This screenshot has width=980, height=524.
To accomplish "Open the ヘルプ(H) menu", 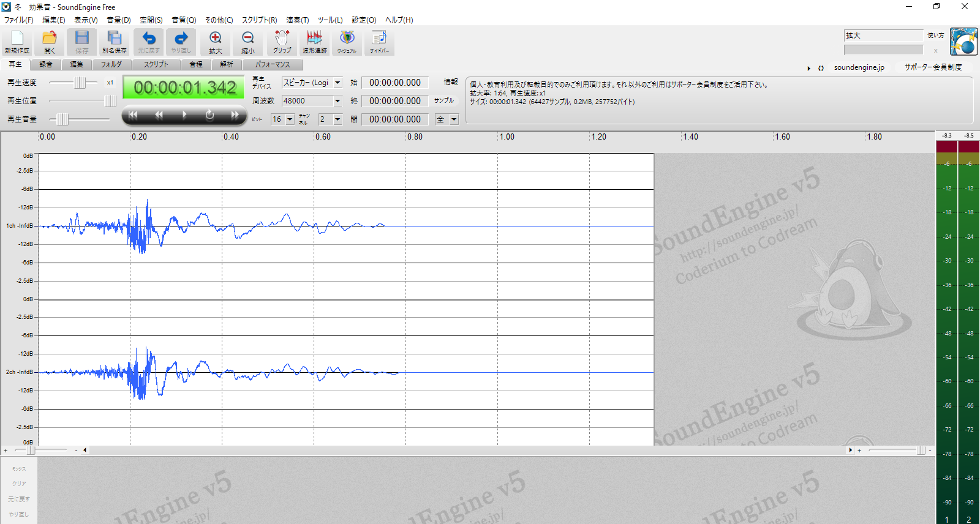I will pyautogui.click(x=399, y=20).
